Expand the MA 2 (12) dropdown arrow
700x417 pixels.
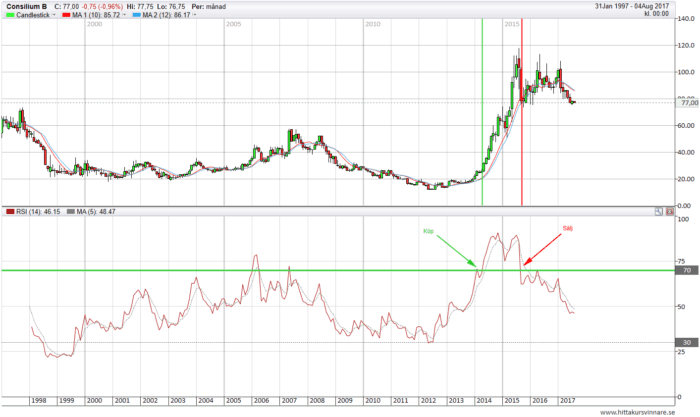[195, 15]
